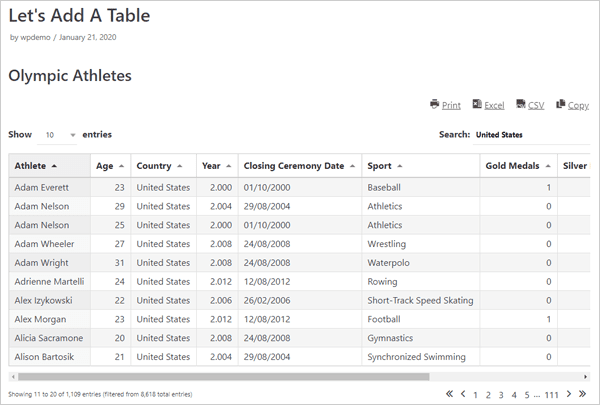Click the horizontal table scrollbar

223,377
